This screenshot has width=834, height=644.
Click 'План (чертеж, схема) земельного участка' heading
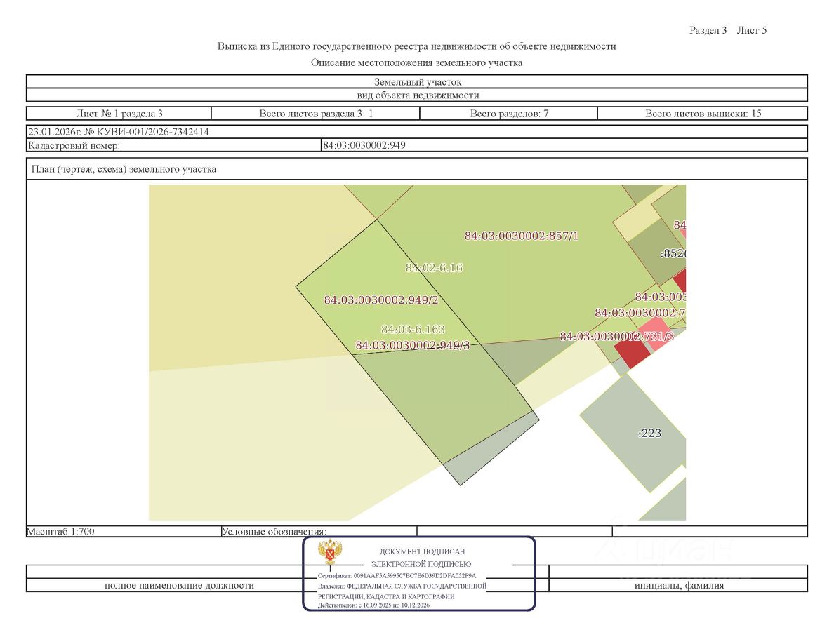(x=124, y=169)
